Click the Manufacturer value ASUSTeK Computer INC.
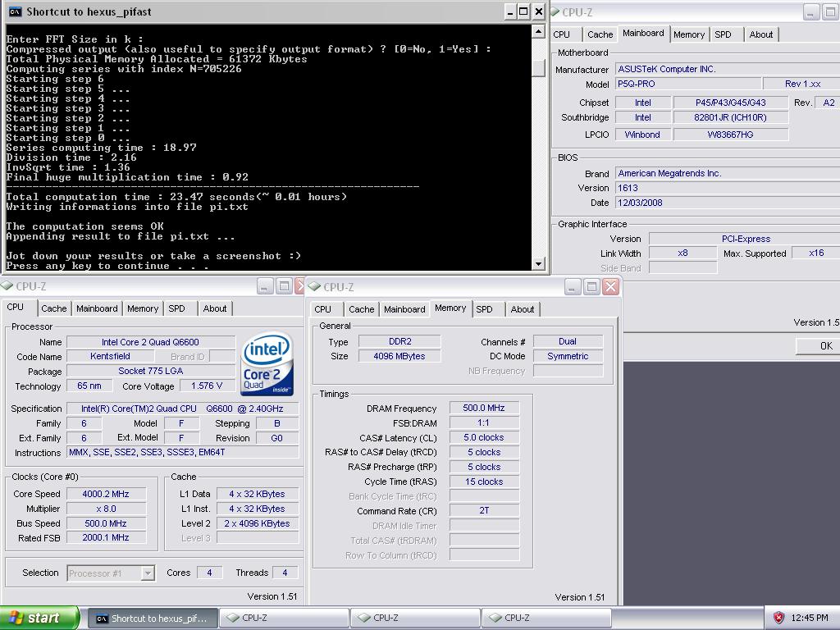 click(728, 69)
